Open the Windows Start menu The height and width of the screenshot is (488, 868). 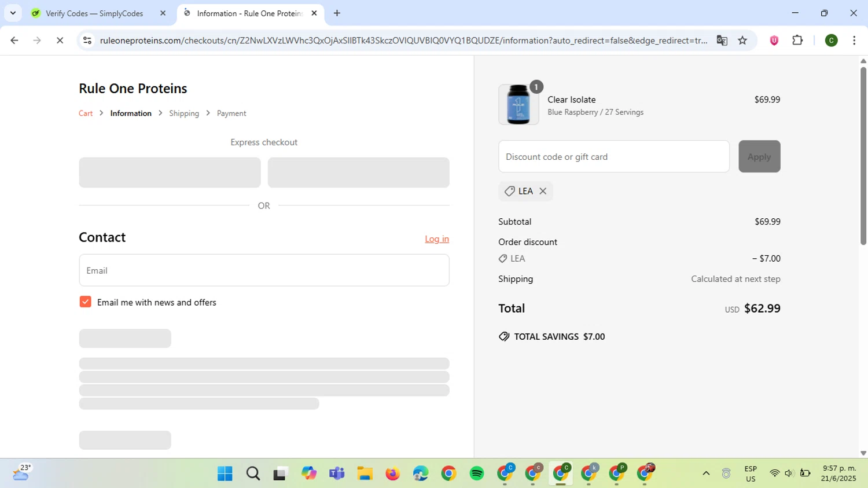tap(225, 474)
